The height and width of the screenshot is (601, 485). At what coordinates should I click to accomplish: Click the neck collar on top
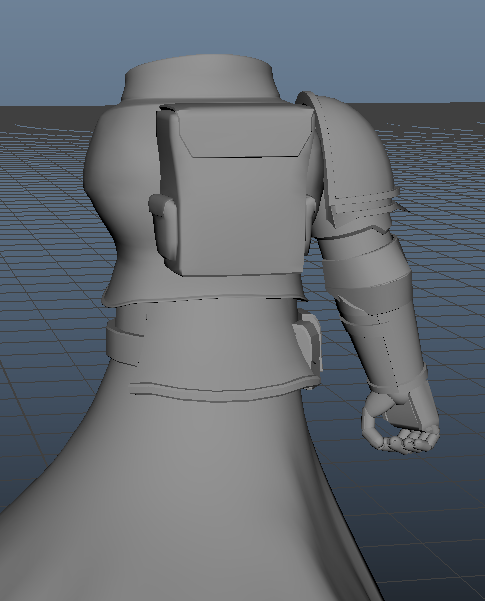(x=199, y=79)
